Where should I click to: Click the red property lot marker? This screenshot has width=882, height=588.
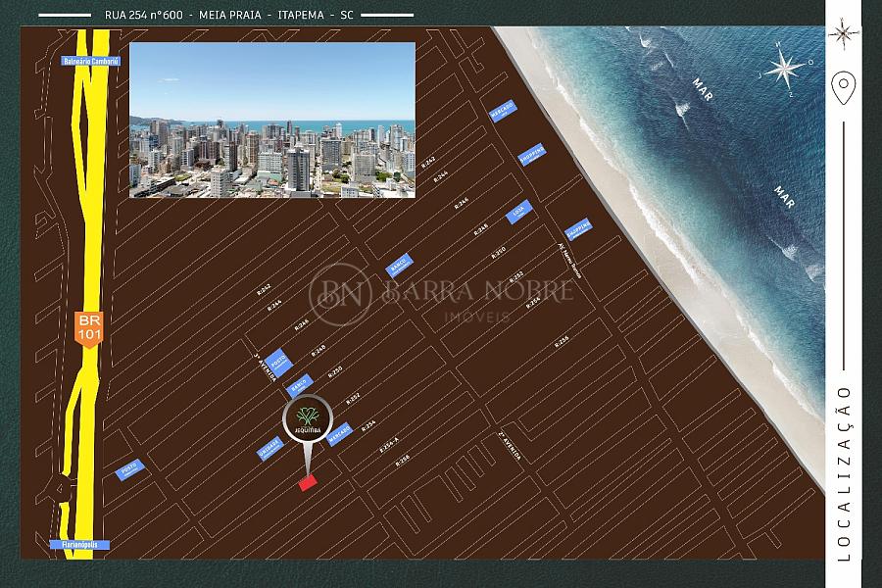[308, 482]
